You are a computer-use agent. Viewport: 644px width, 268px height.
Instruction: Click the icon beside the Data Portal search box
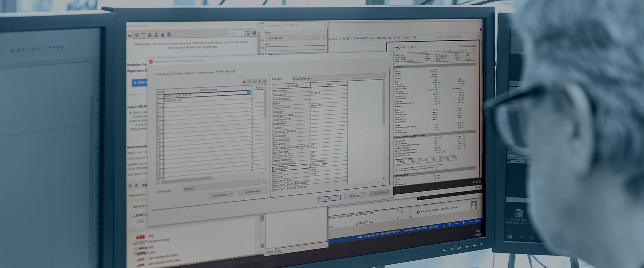point(247,33)
